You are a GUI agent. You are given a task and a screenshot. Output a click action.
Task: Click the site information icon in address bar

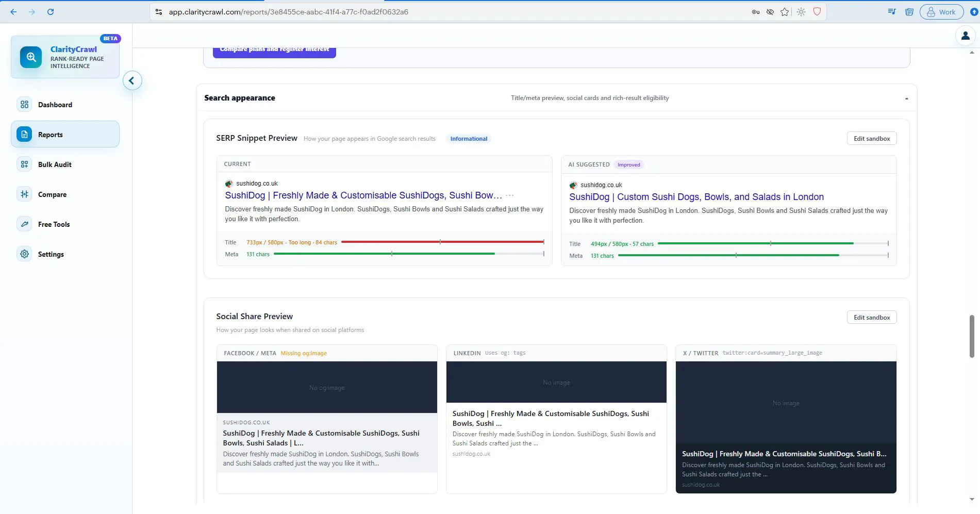pyautogui.click(x=159, y=12)
